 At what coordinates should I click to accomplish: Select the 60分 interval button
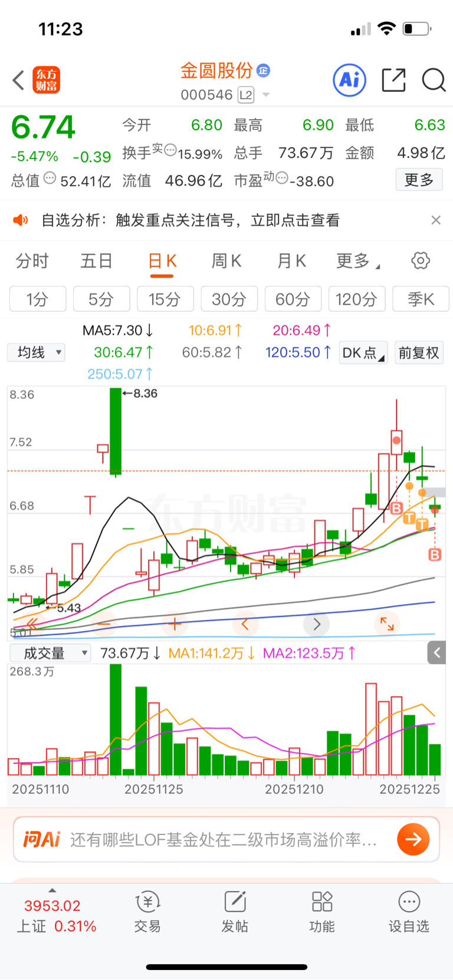coord(293,299)
